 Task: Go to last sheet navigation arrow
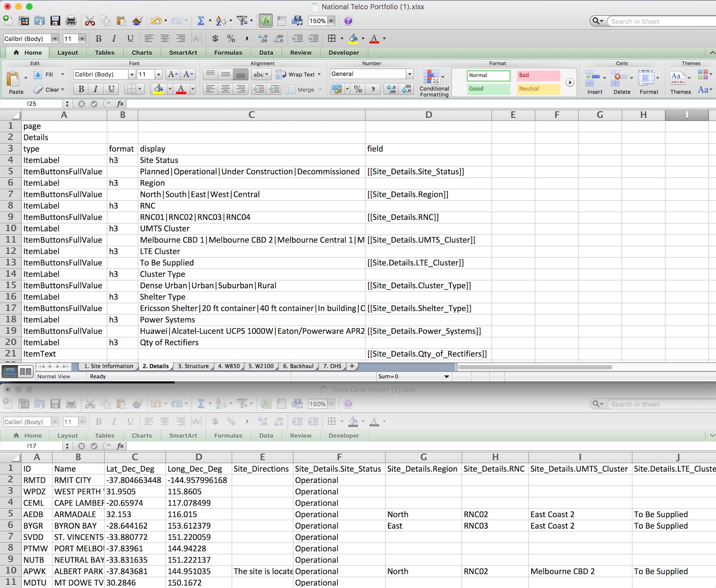pos(65,366)
